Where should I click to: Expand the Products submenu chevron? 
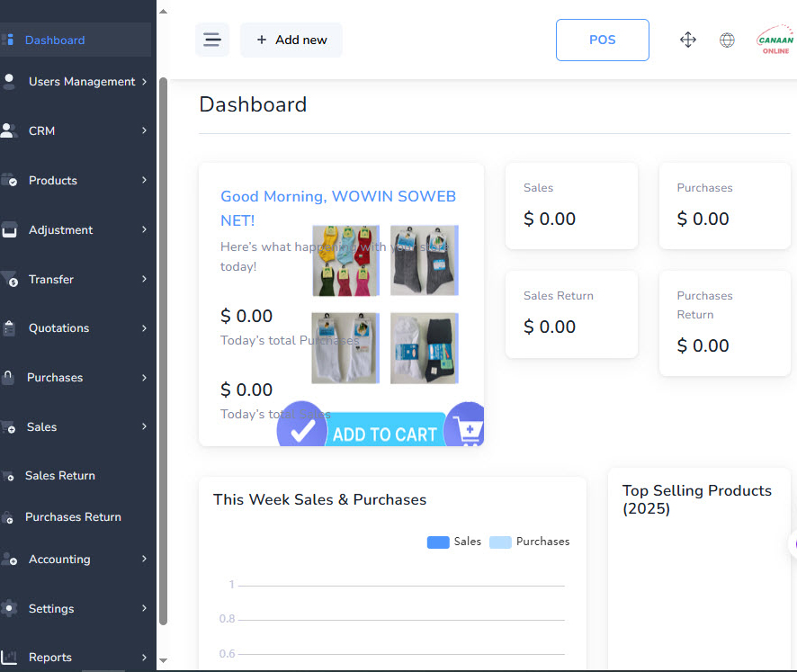point(144,180)
